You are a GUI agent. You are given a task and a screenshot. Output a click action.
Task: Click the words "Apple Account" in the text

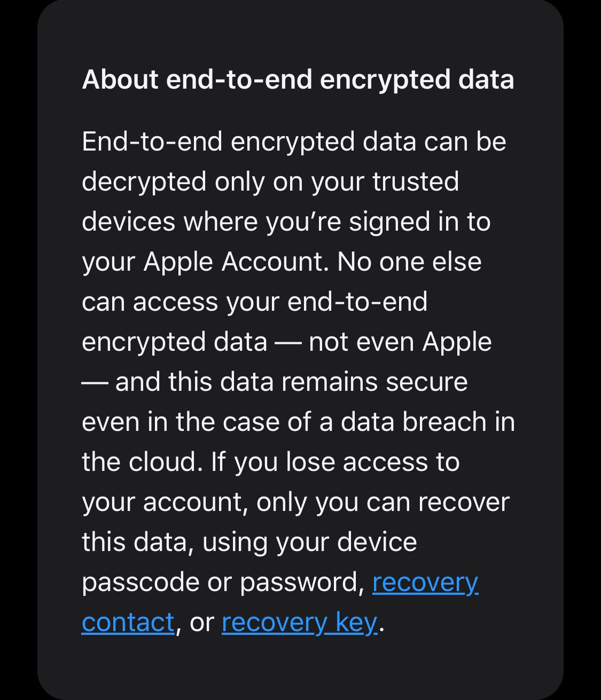point(235,262)
